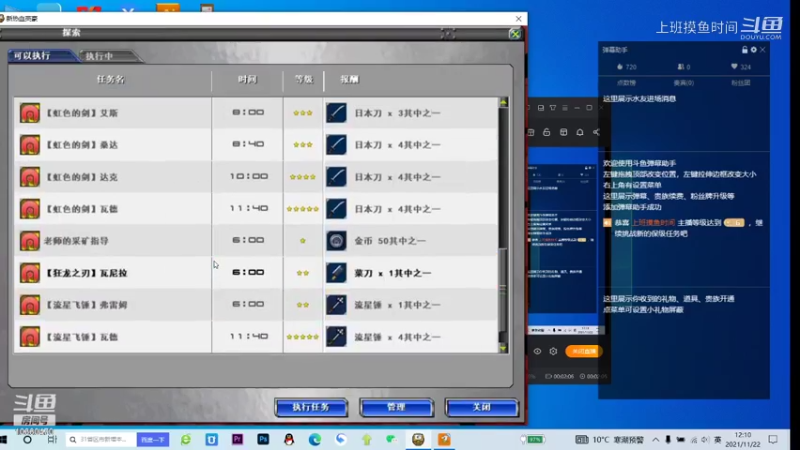
Task: Select the 【虹色的剑】瓦德 quest row icon
Action: click(x=30, y=209)
